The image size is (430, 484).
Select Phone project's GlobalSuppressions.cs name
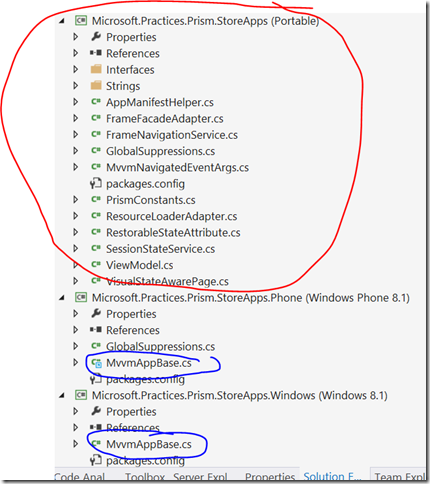(x=160, y=347)
